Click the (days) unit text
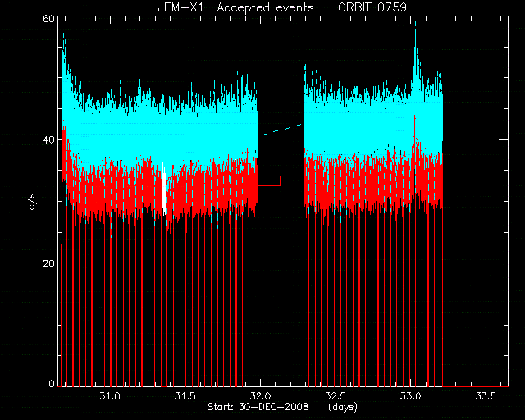 coord(343,407)
